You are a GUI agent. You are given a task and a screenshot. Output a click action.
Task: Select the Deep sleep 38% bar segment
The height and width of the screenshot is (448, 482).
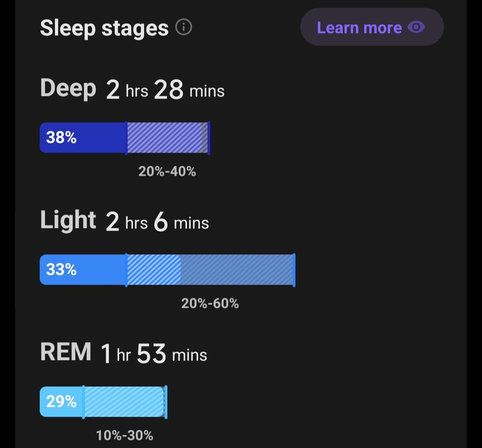point(83,137)
